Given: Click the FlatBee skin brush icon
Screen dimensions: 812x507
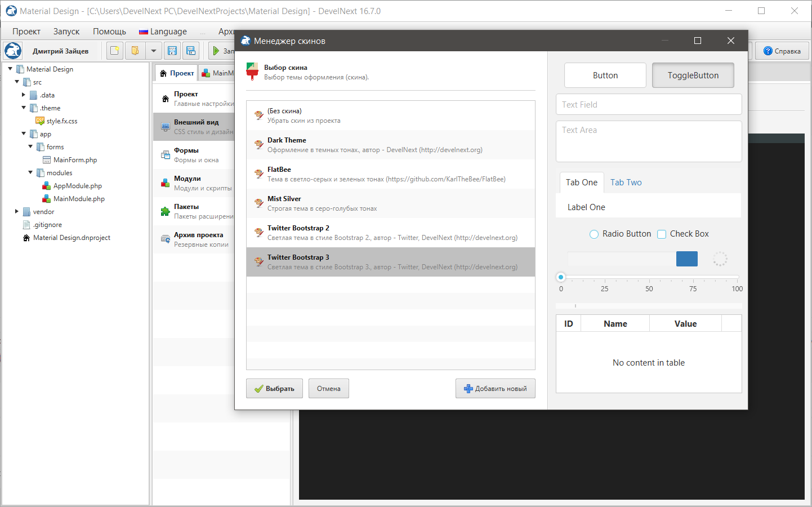Looking at the screenshot, I should (258, 174).
